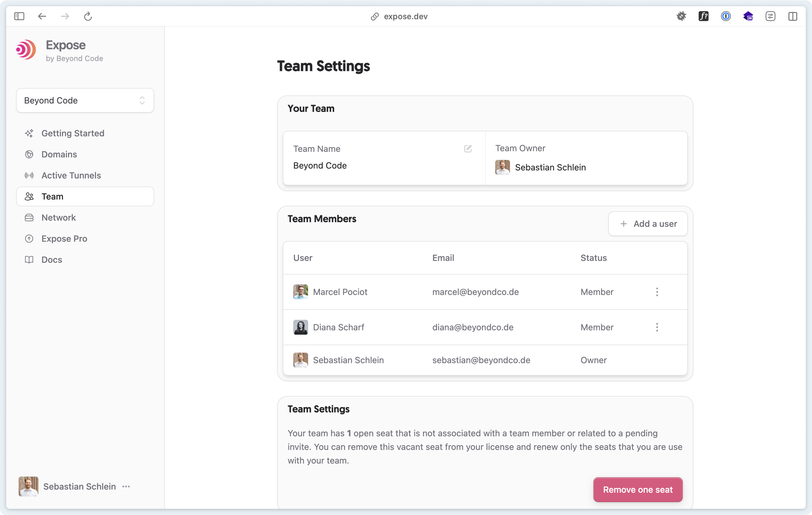The height and width of the screenshot is (515, 812).
Task: Toggle the split view icon
Action: point(792,16)
